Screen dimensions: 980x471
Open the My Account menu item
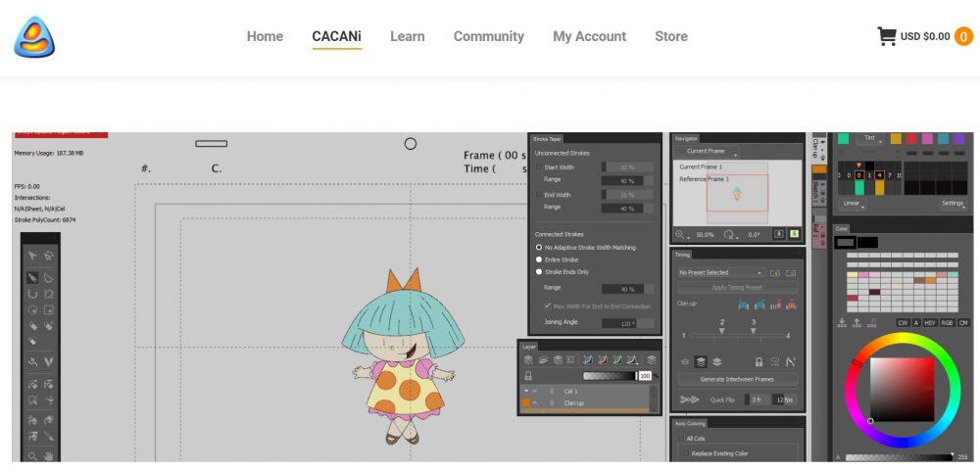[x=589, y=36]
